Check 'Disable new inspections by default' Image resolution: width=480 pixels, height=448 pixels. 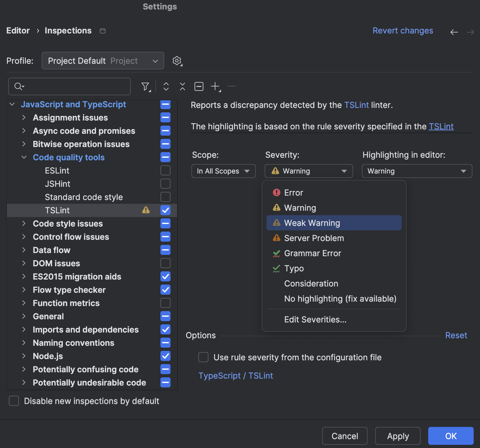(x=14, y=401)
